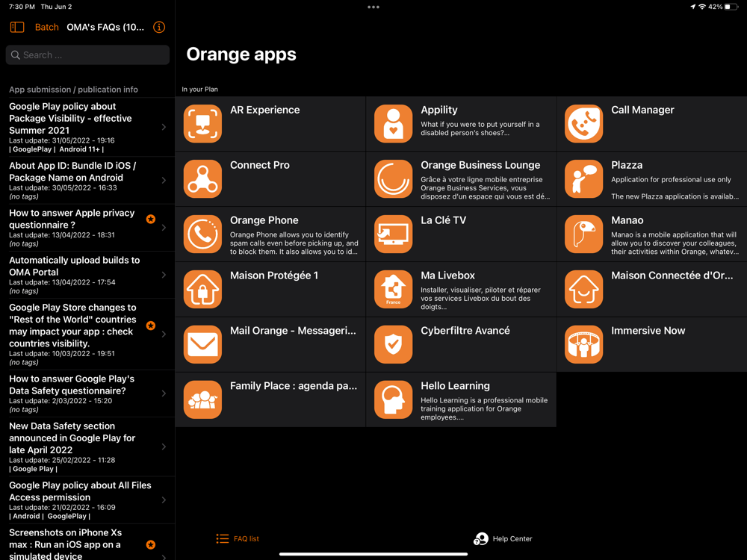Tap the Orange Phone description text
The width and height of the screenshot is (747, 560).
coord(294,243)
